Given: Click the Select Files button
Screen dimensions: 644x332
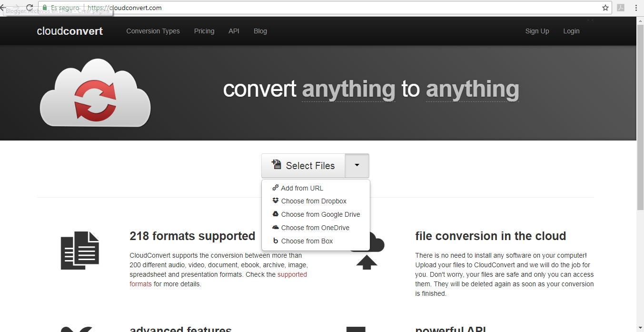Looking at the screenshot, I should 303,165.
